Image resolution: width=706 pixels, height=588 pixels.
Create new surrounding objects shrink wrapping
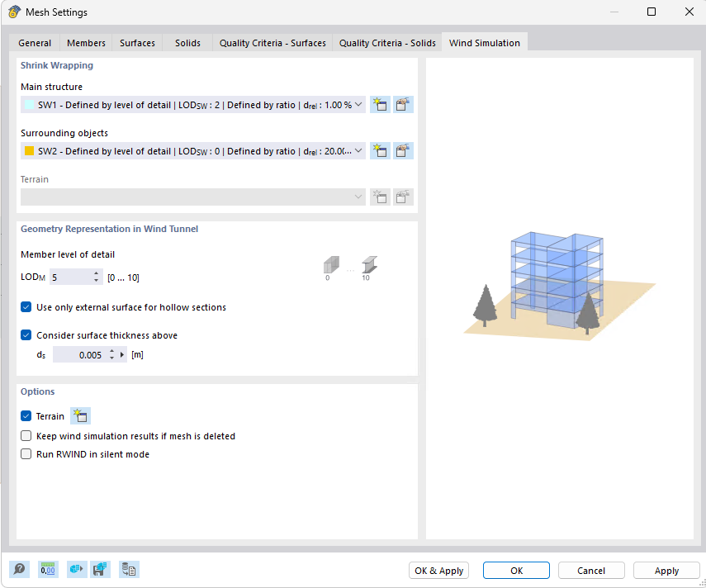(380, 151)
